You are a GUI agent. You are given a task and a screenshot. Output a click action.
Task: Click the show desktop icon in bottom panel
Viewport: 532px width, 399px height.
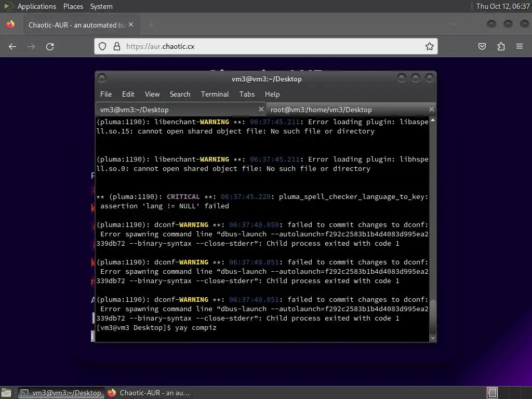click(x=6, y=393)
